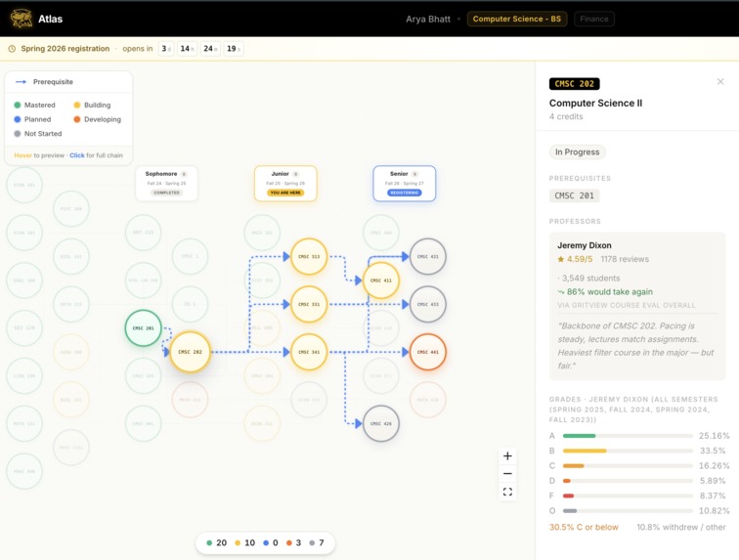Click the gray Not Started legend dot
This screenshot has width=739, height=560.
18,133
